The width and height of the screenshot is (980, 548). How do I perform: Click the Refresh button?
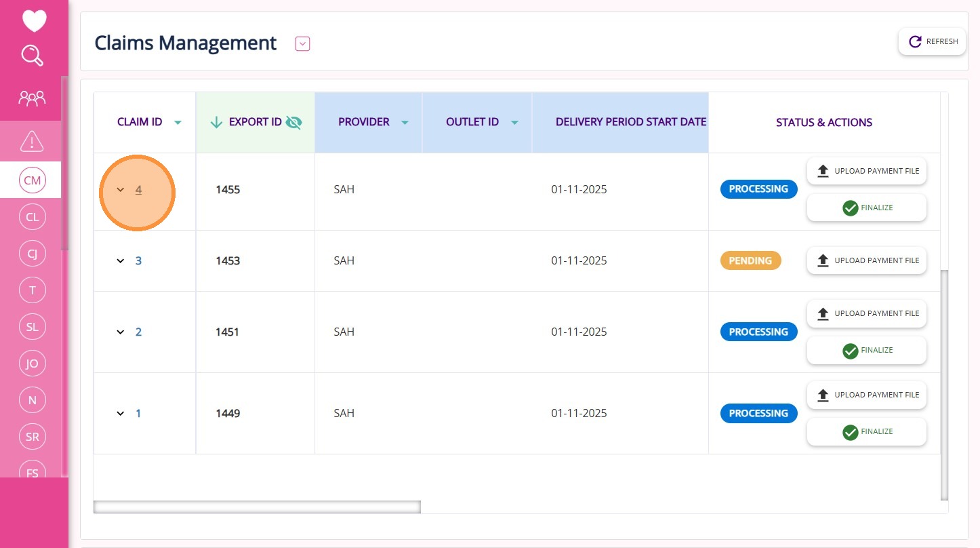click(933, 41)
